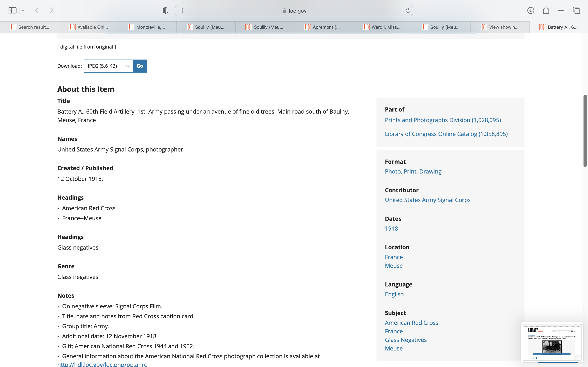
Task: Open sidebar options dropdown chevron
Action: point(23,10)
